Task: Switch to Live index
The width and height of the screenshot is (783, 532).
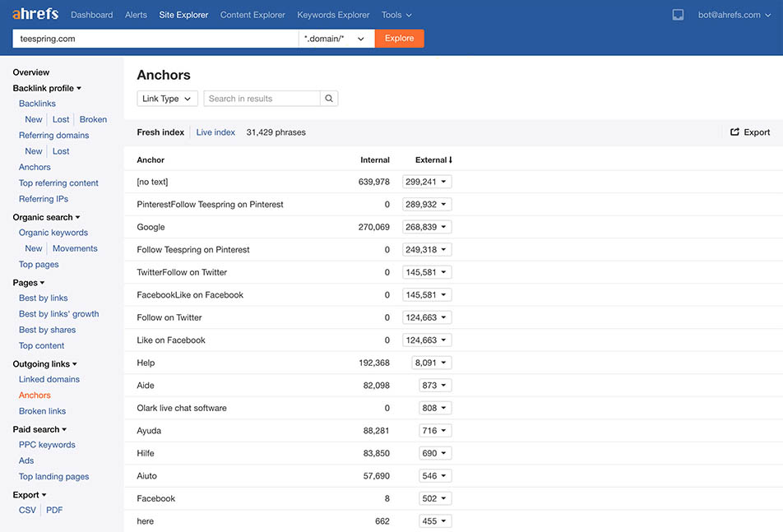Action: [x=215, y=132]
